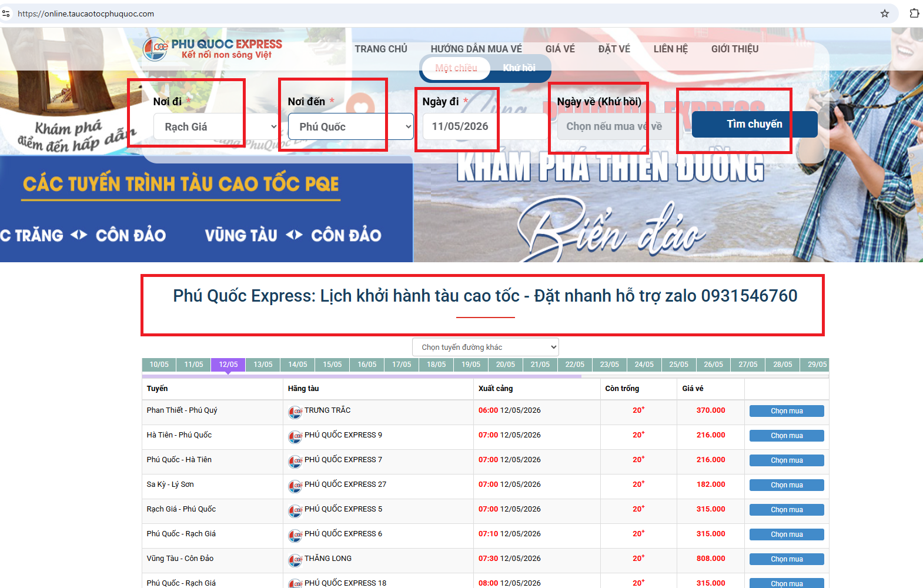Select the 25/05 date tab
Screen dimensions: 923x588
(x=679, y=365)
